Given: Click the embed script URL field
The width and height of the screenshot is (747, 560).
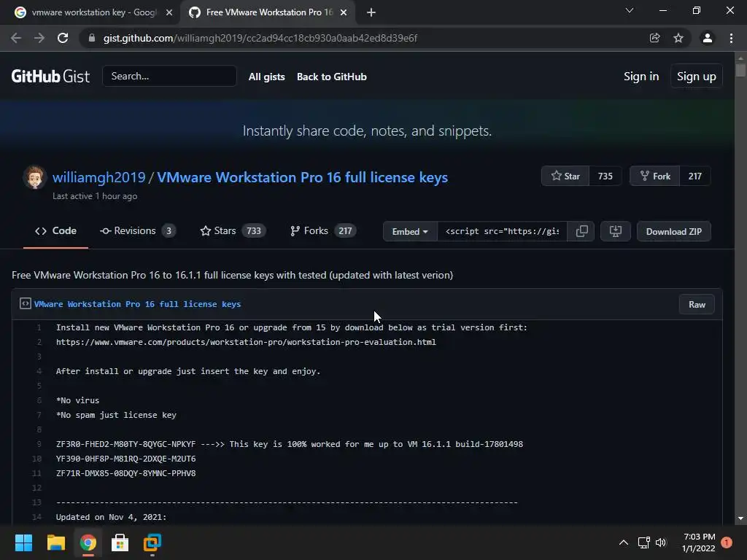Looking at the screenshot, I should (x=502, y=231).
